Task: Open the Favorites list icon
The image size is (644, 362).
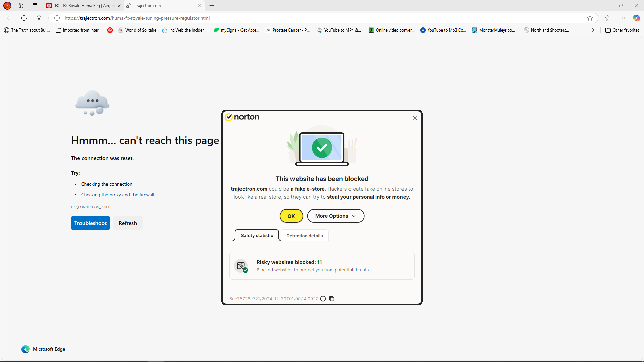Action: 608,18
